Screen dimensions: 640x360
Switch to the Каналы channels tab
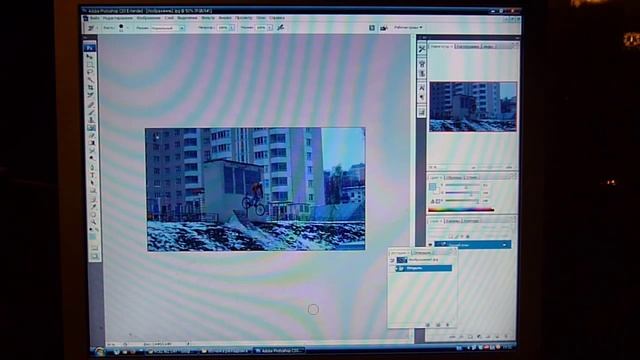tap(453, 221)
